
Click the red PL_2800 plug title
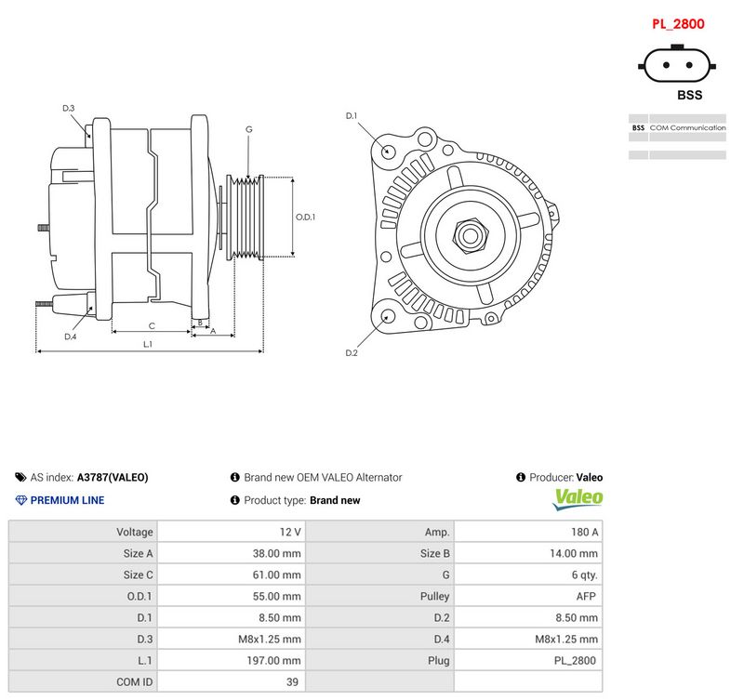[678, 24]
